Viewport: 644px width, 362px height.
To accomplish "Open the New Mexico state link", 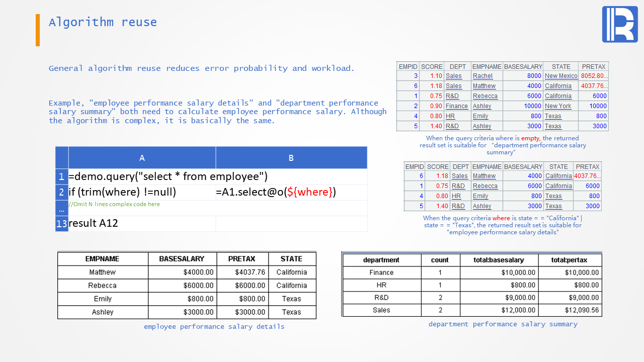I will pos(561,76).
